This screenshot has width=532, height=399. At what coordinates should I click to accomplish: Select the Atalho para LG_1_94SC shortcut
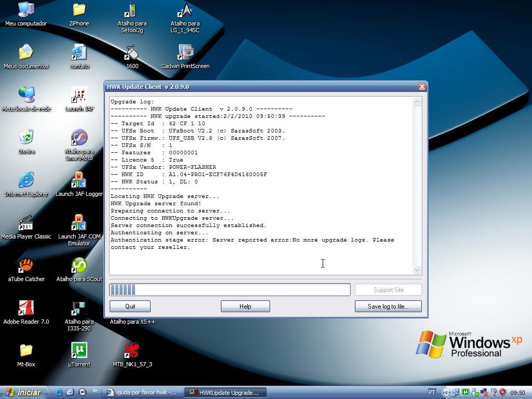pyautogui.click(x=185, y=18)
